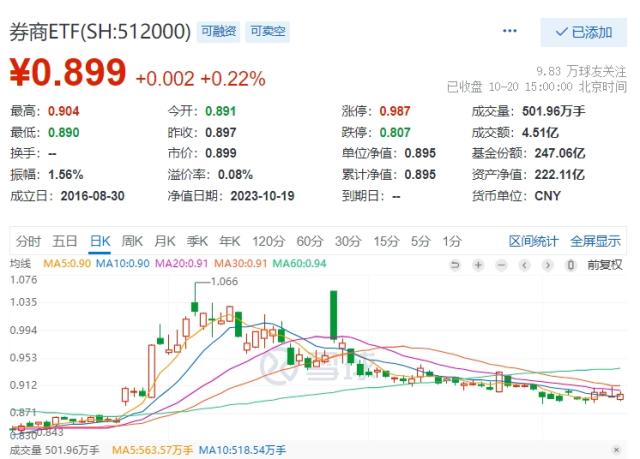Click the 可融资 tag
Screen dimensions: 640x459
pyautogui.click(x=219, y=31)
